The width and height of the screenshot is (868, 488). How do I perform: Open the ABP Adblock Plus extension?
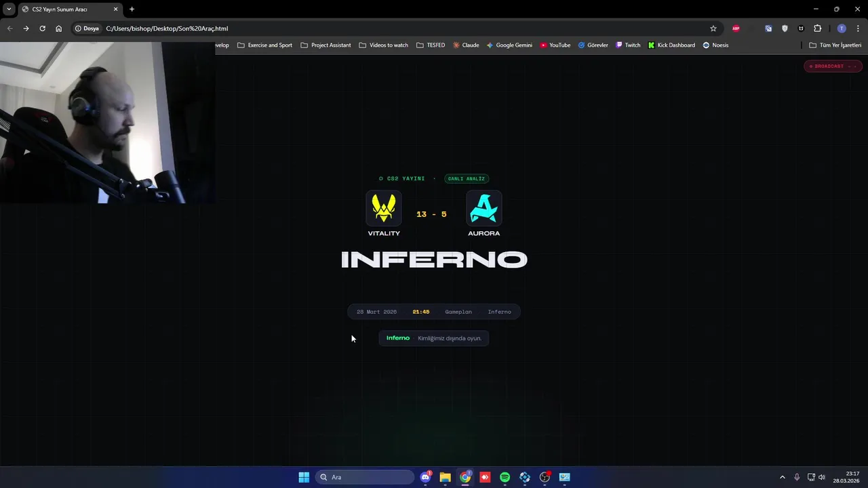tap(736, 28)
